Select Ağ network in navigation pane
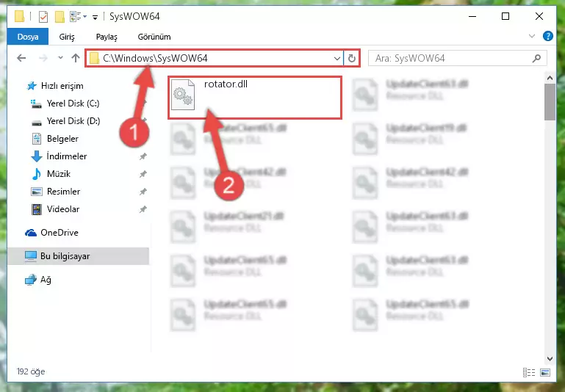 [x=46, y=280]
